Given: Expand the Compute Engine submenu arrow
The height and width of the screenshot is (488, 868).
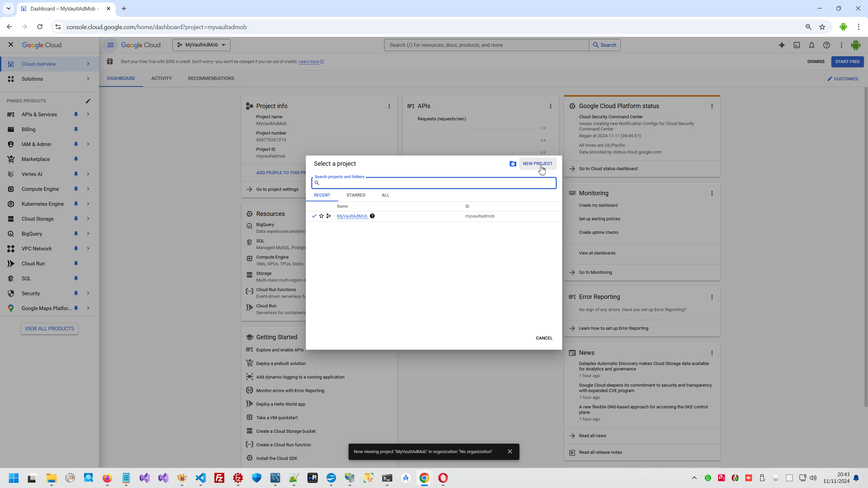Looking at the screenshot, I should (x=88, y=189).
